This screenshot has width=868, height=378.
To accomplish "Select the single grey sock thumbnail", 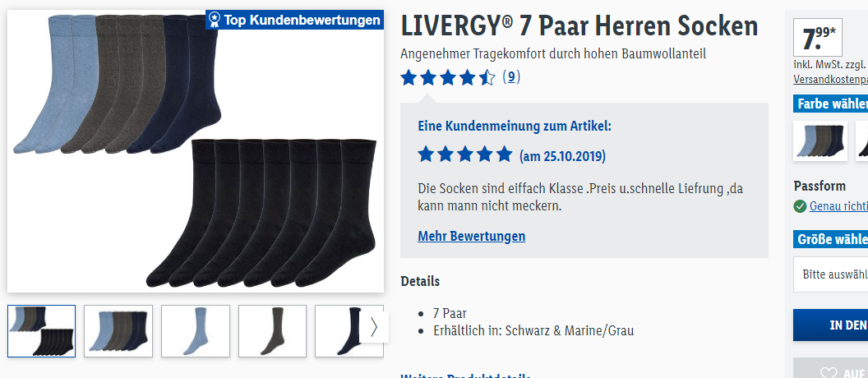I will point(272,331).
